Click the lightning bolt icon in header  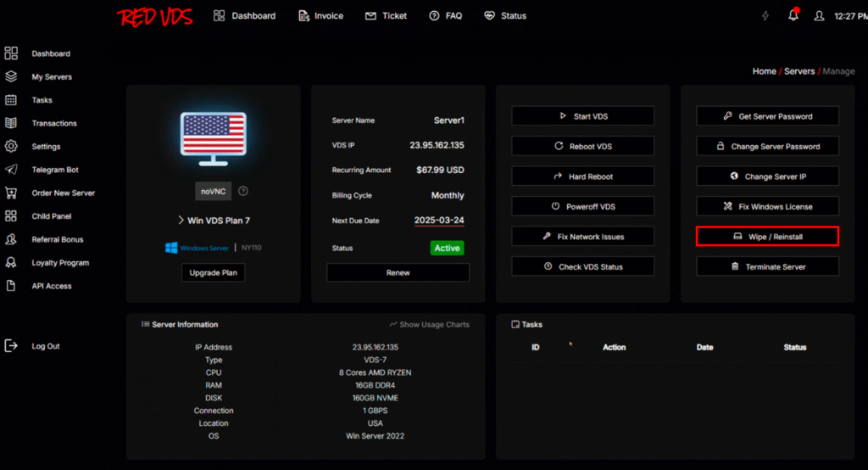coord(765,16)
